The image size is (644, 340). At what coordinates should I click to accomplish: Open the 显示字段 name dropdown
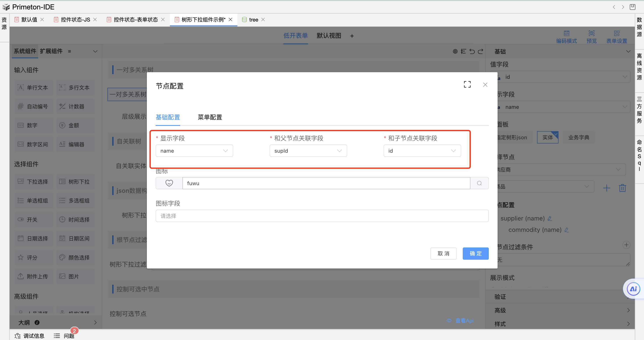[x=194, y=151]
